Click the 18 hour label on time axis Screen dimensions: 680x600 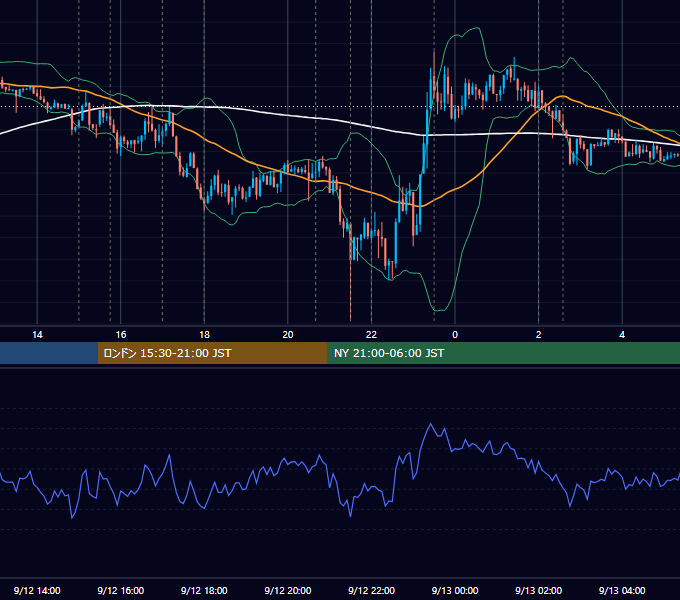point(204,335)
